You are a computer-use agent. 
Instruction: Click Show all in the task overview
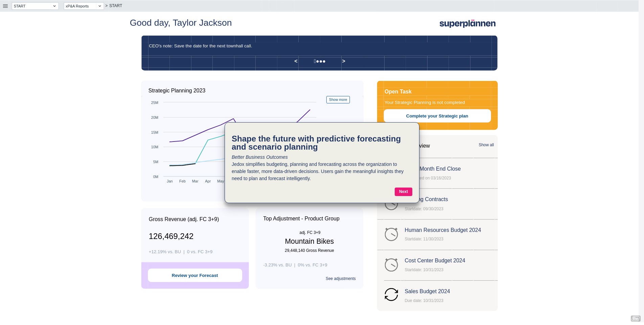tap(486, 145)
